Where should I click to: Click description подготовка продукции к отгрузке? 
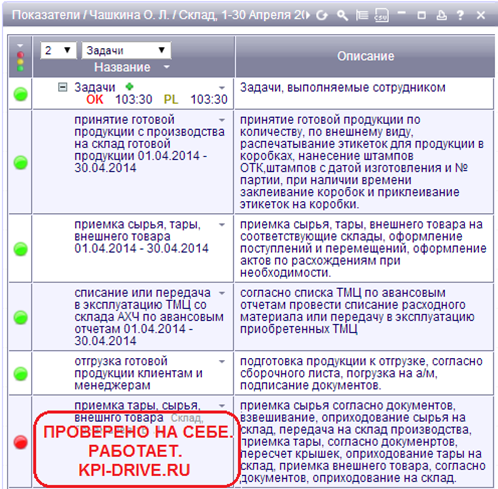tap(361, 373)
